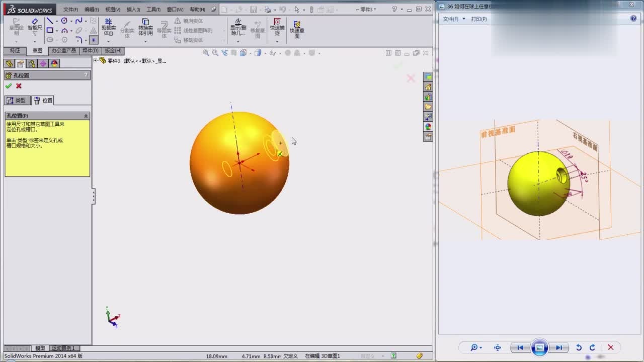The image size is (644, 362).
Task: Open the 窗口(W) menu
Action: (175, 10)
